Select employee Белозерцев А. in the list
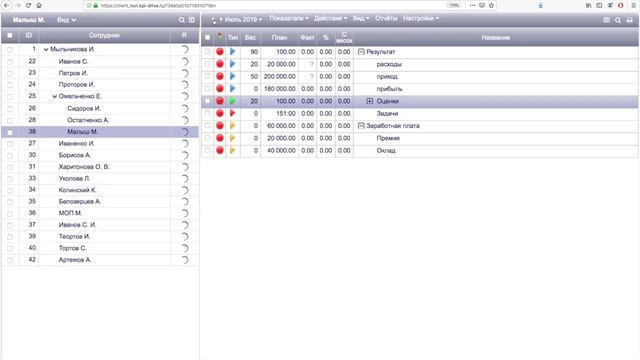This screenshot has width=640, height=360. coord(80,202)
